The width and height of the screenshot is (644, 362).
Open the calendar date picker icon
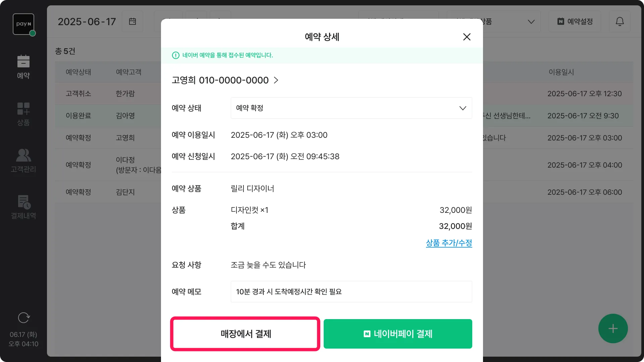132,21
